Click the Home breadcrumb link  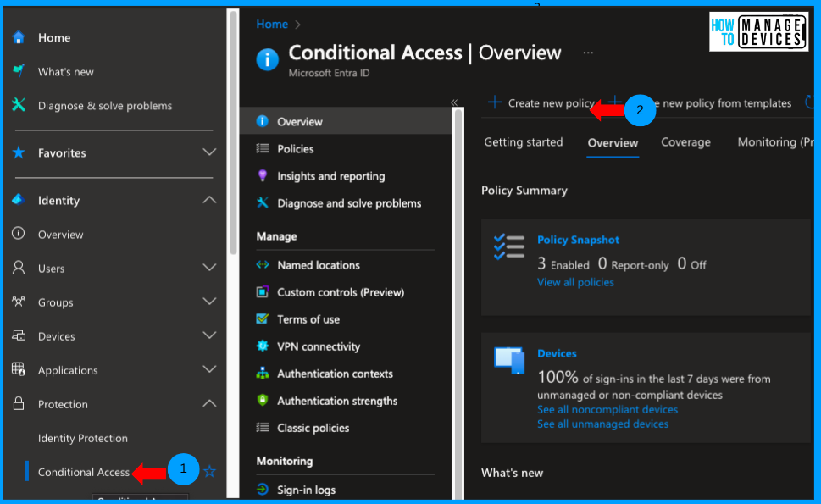click(x=272, y=24)
